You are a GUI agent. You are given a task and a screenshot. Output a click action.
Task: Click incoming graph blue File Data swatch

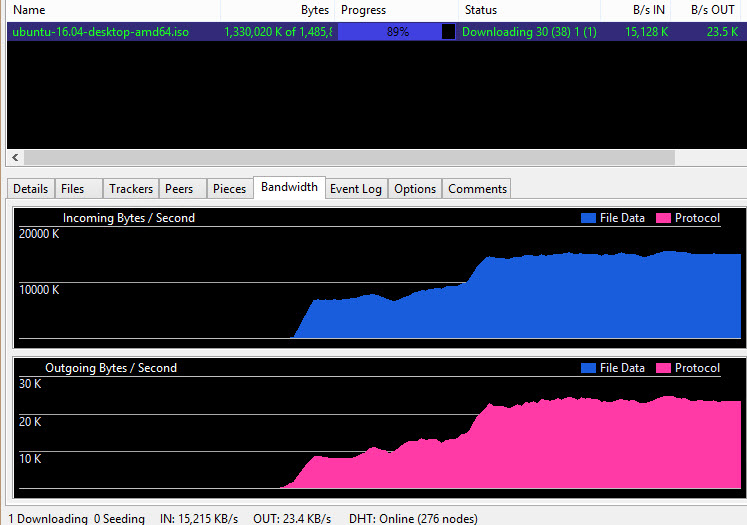(x=588, y=218)
